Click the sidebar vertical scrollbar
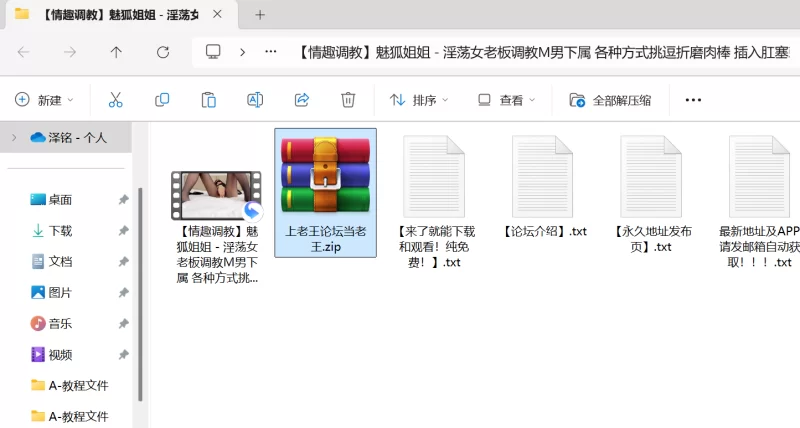Image resolution: width=800 pixels, height=428 pixels. coord(140,293)
